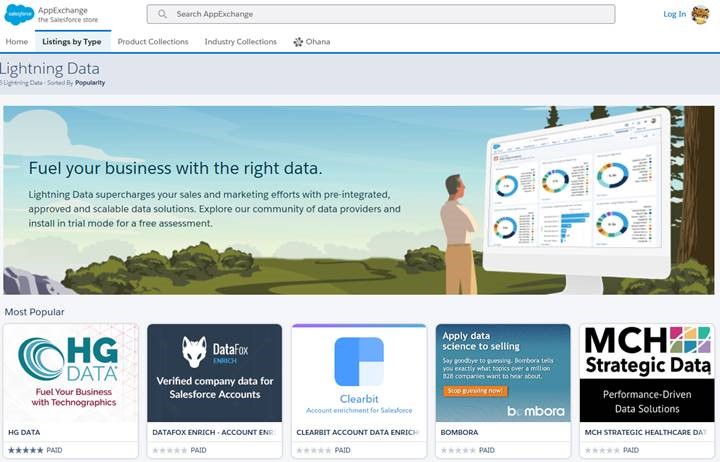Viewport: 720px width, 462px height.
Task: Click the Ohana flower icon
Action: (298, 42)
